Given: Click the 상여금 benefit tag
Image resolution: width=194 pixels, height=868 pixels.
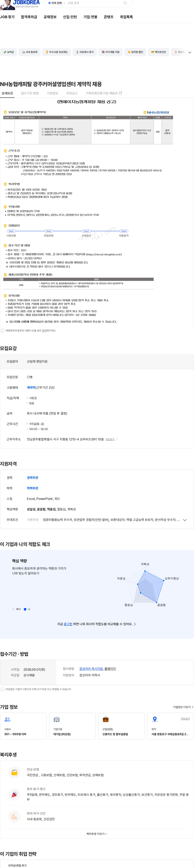Looking at the screenshot, I should coord(8,52).
